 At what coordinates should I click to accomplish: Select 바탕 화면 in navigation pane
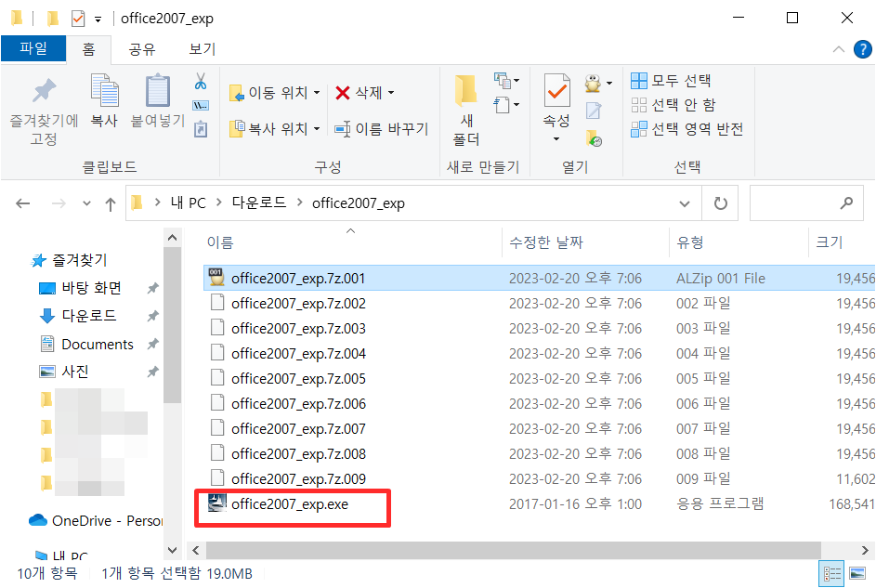point(92,288)
